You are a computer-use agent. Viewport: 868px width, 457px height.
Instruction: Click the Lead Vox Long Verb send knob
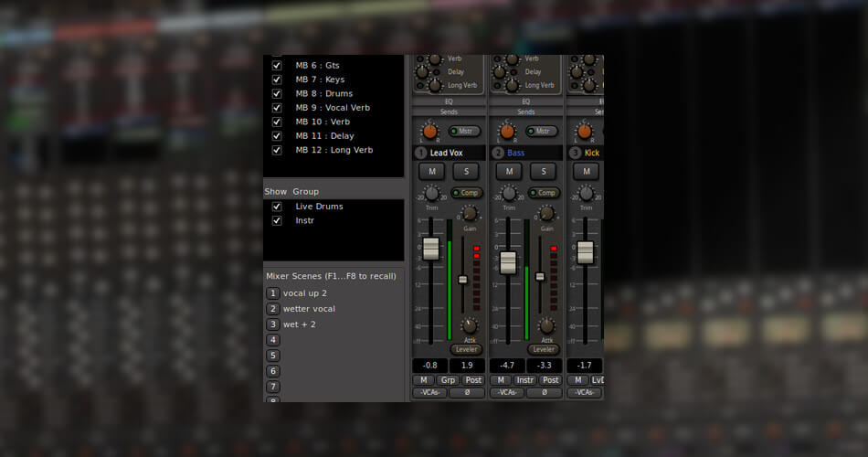pyautogui.click(x=435, y=85)
